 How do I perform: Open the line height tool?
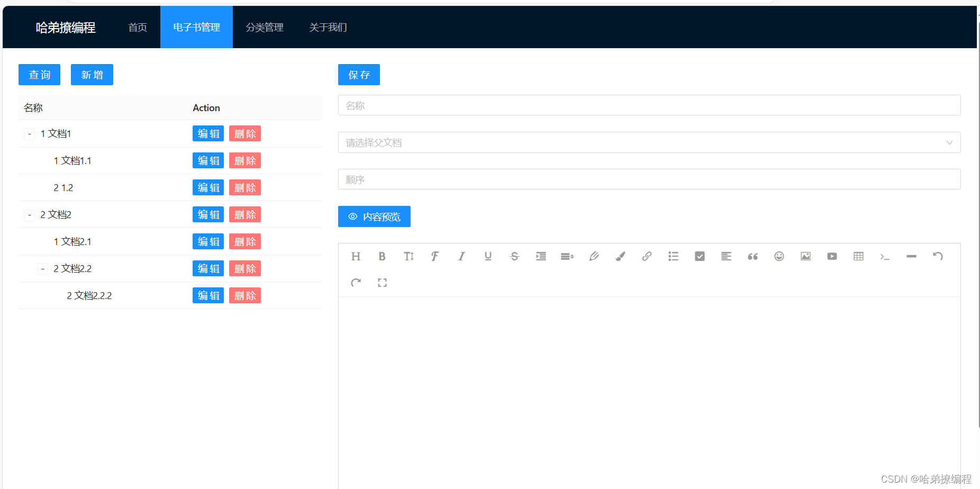click(567, 257)
